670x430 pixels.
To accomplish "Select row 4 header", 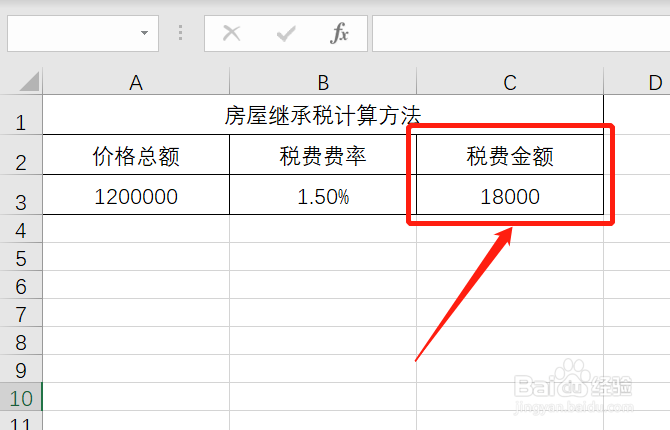I will [21, 229].
